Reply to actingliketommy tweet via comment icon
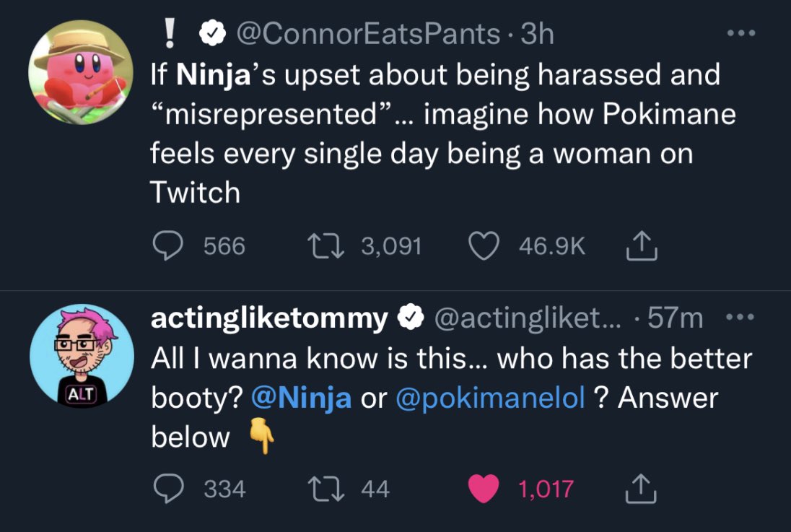This screenshot has width=791, height=532. click(169, 489)
